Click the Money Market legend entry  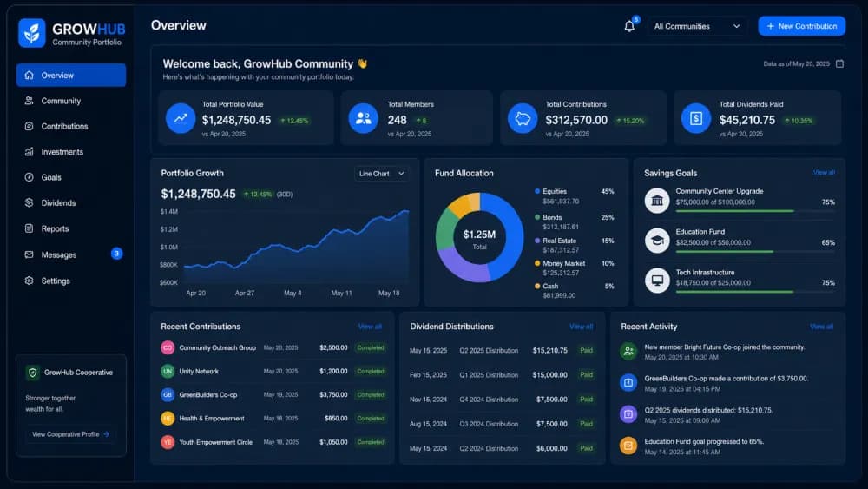point(574,268)
